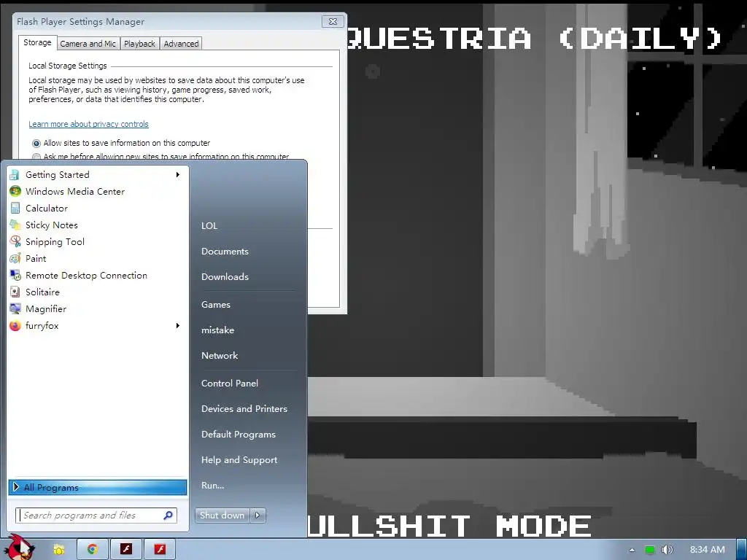The height and width of the screenshot is (560, 747).
Task: Close Flash Player Settings Manager window
Action: point(333,21)
